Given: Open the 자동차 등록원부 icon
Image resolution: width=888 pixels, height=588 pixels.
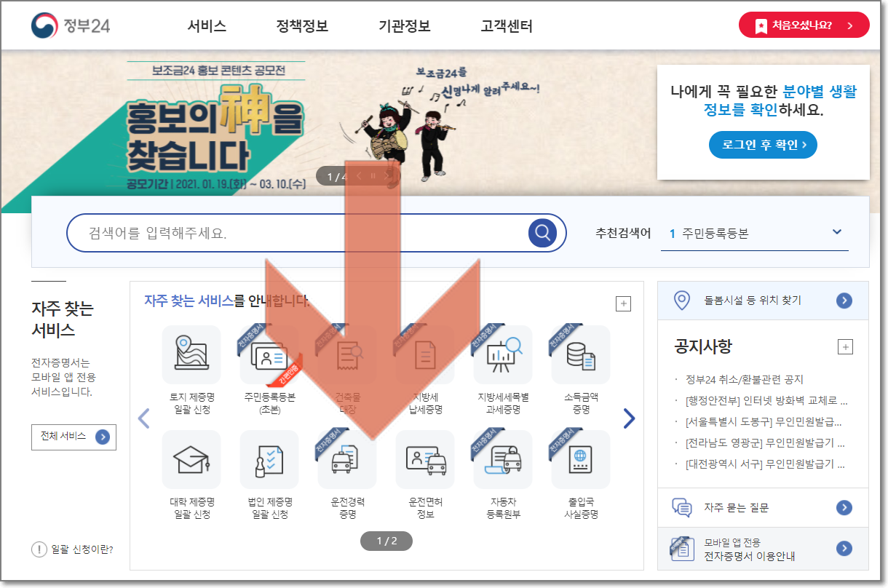Looking at the screenshot, I should click(503, 459).
